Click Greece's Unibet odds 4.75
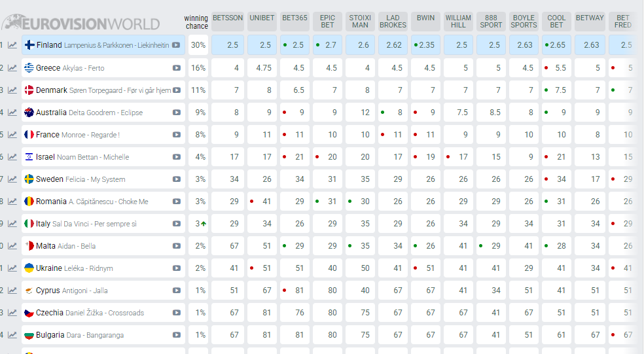This screenshot has height=354, width=644. pyautogui.click(x=262, y=68)
